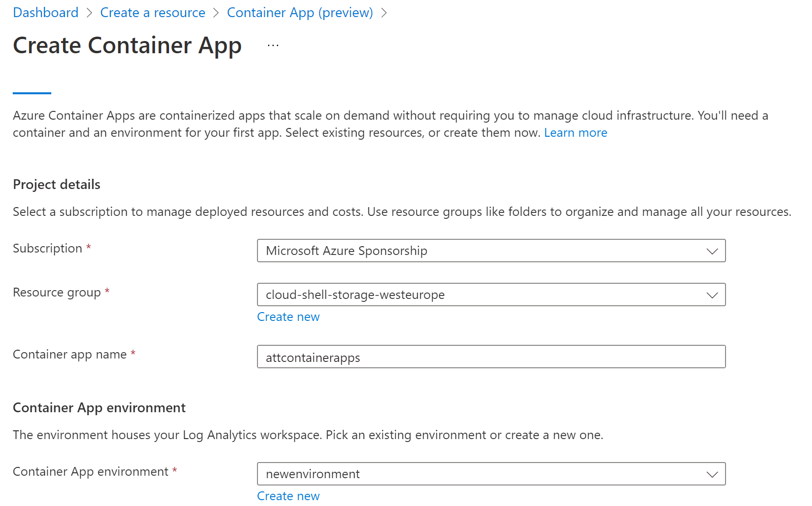Open the Microsoft Azure Sponsorship subscription combo box
The width and height of the screenshot is (812, 506).
[491, 251]
